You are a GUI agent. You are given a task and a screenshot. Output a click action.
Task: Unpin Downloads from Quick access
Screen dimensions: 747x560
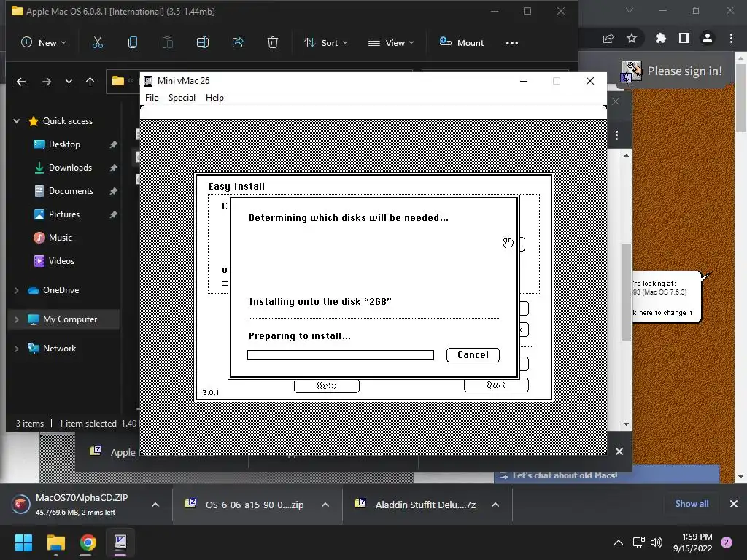point(113,168)
